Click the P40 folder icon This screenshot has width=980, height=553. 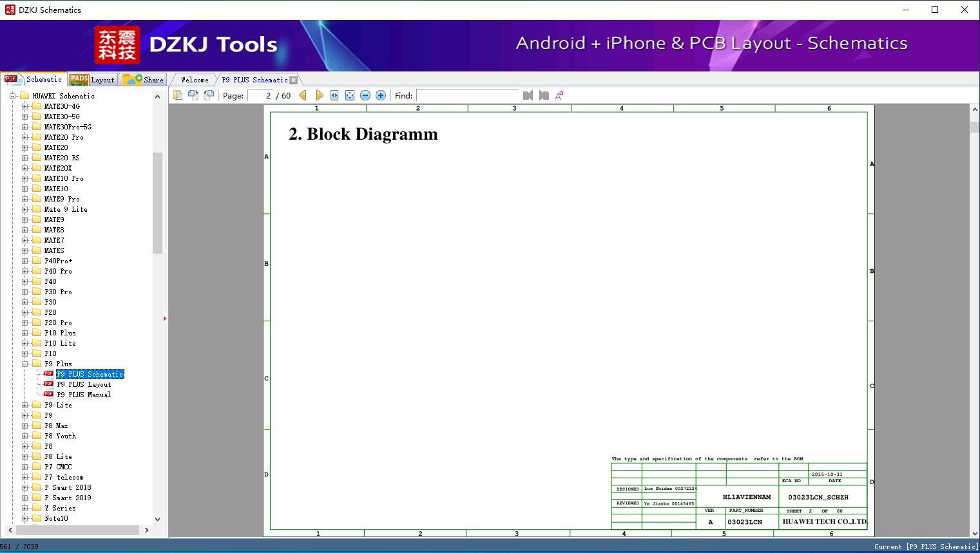tap(37, 281)
